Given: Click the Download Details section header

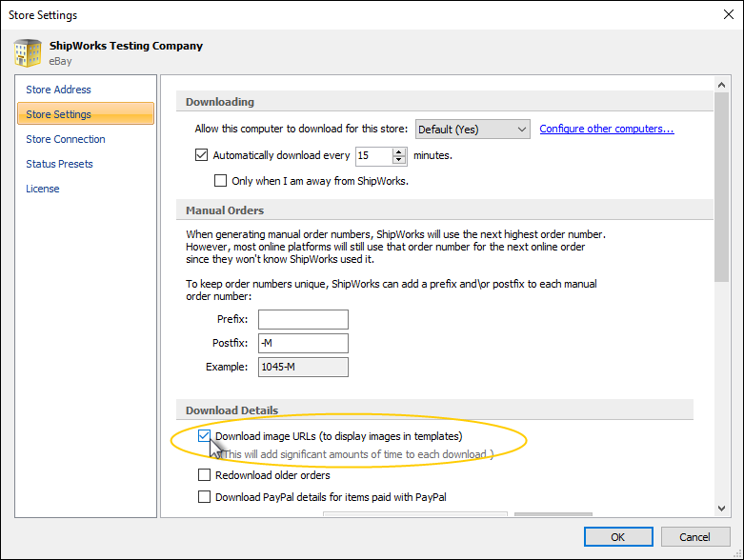Looking at the screenshot, I should [x=232, y=410].
